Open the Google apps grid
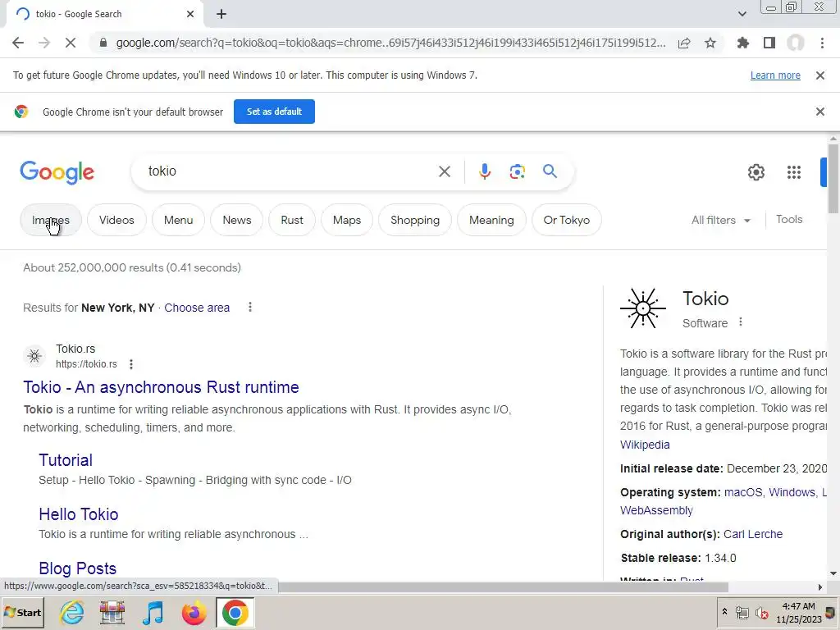 (x=794, y=172)
